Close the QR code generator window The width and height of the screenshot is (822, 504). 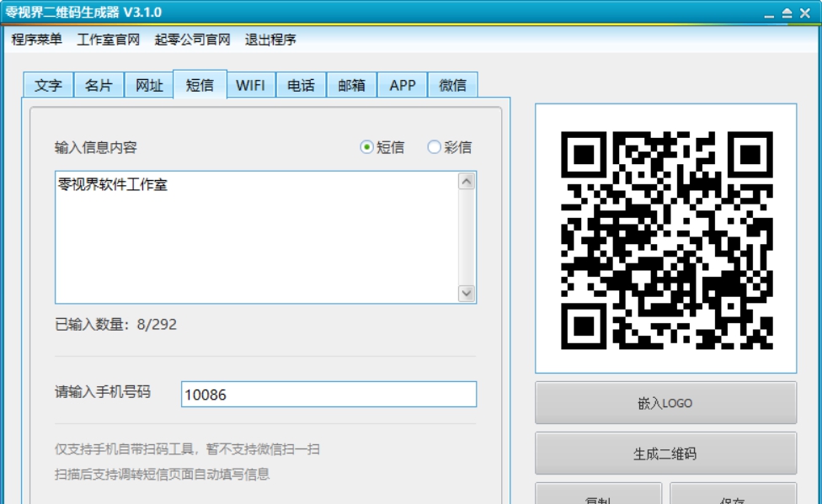(x=805, y=13)
